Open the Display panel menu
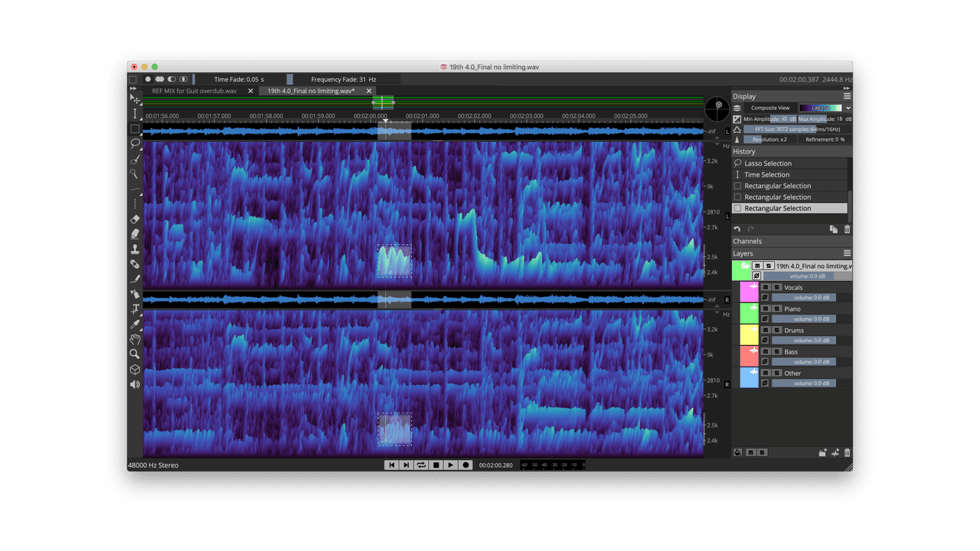The image size is (980, 551). tap(847, 96)
